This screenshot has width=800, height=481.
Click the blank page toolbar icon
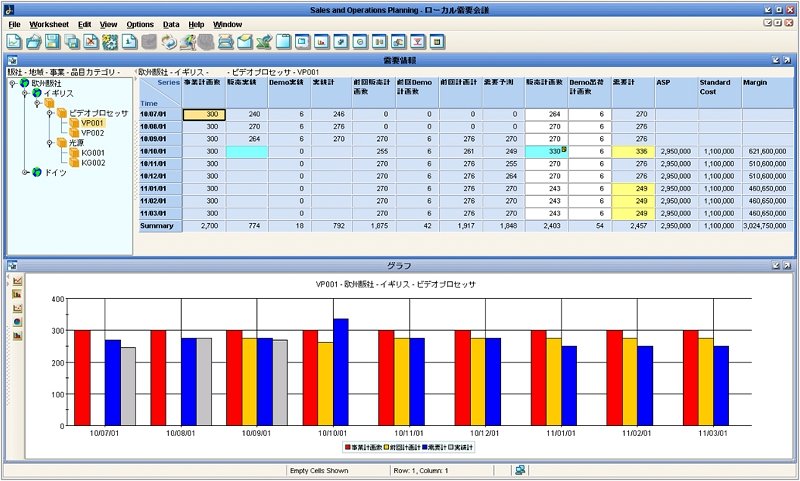283,42
